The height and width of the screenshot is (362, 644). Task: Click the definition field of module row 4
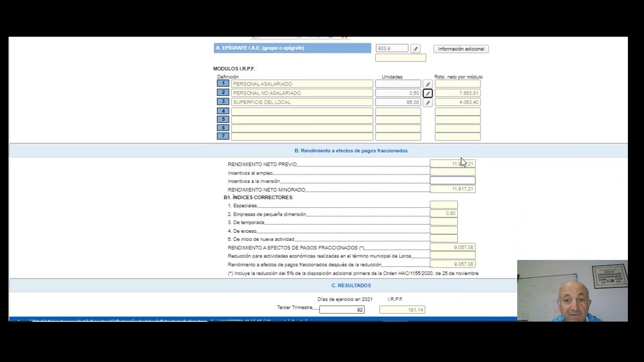[x=302, y=111]
